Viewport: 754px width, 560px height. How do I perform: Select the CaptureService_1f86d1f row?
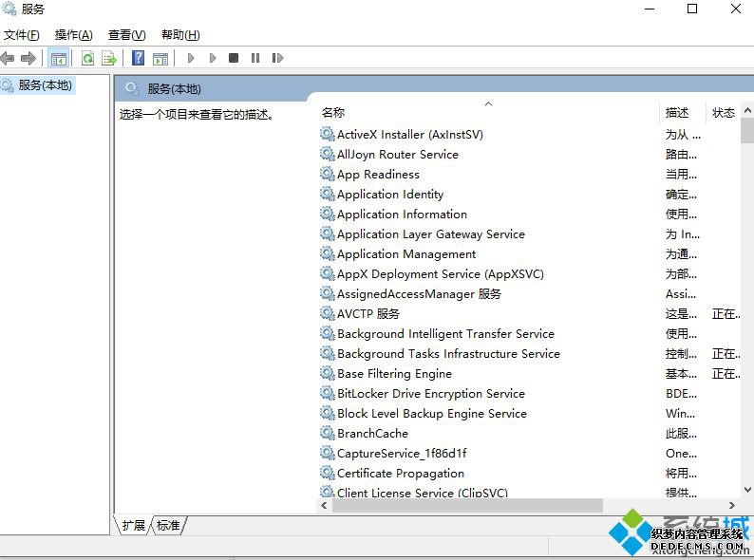click(x=402, y=454)
